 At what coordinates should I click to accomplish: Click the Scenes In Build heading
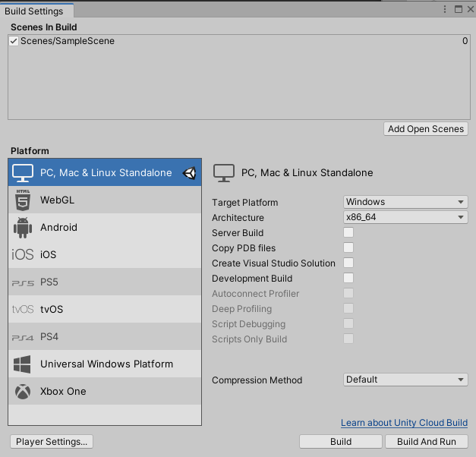(x=44, y=27)
